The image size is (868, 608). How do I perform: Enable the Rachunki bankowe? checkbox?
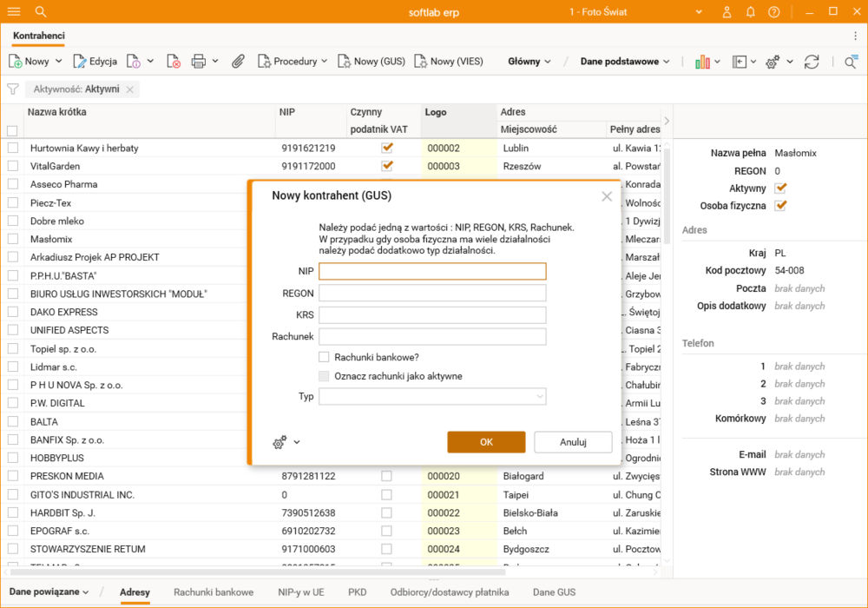coord(324,357)
